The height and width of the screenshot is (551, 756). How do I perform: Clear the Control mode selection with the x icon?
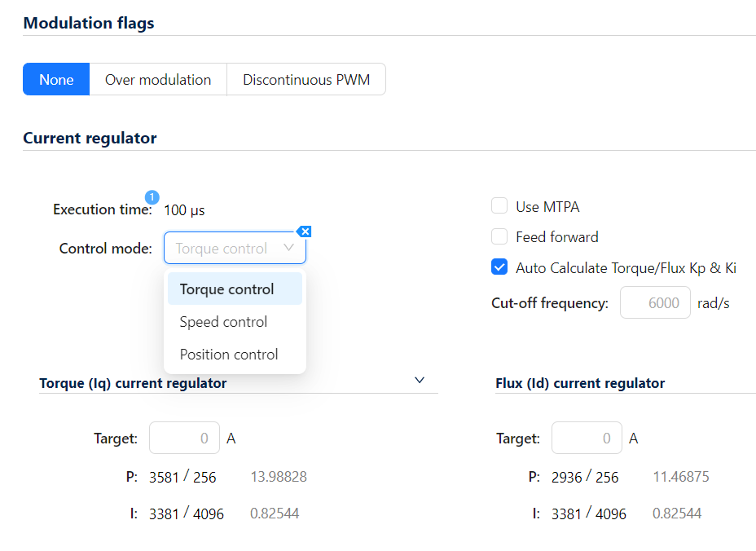pyautogui.click(x=304, y=231)
